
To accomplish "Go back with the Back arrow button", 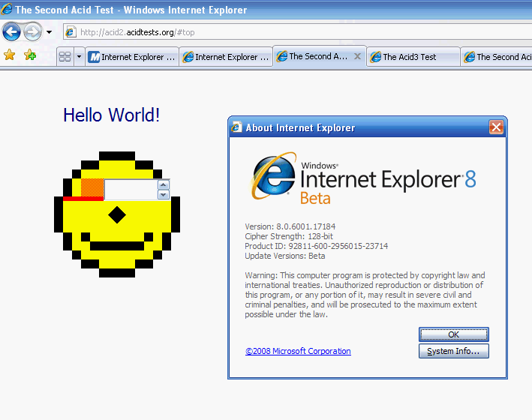I will pos(11,32).
